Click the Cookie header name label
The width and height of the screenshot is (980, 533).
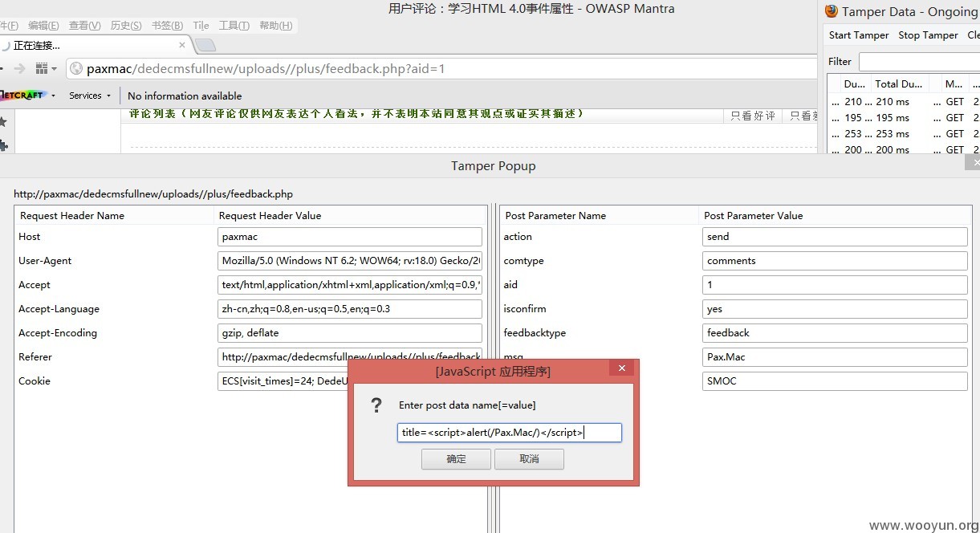pos(35,381)
